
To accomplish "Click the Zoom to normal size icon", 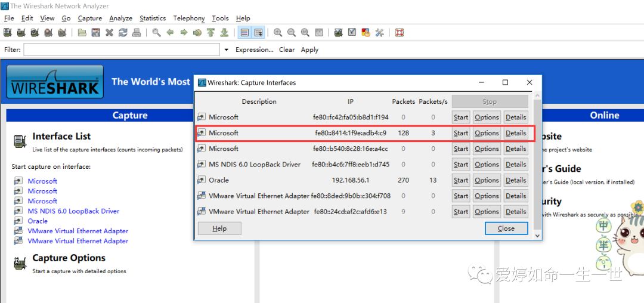I will point(305,32).
